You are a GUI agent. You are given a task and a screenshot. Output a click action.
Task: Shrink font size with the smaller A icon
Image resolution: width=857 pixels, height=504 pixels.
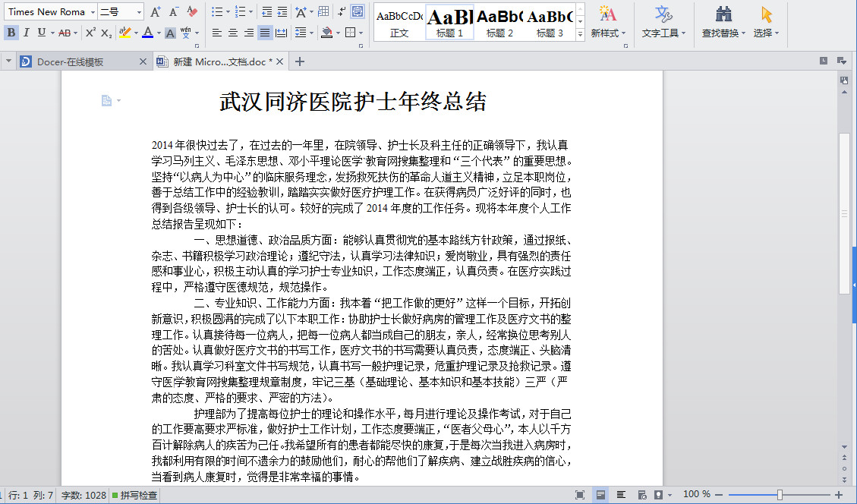point(174,11)
